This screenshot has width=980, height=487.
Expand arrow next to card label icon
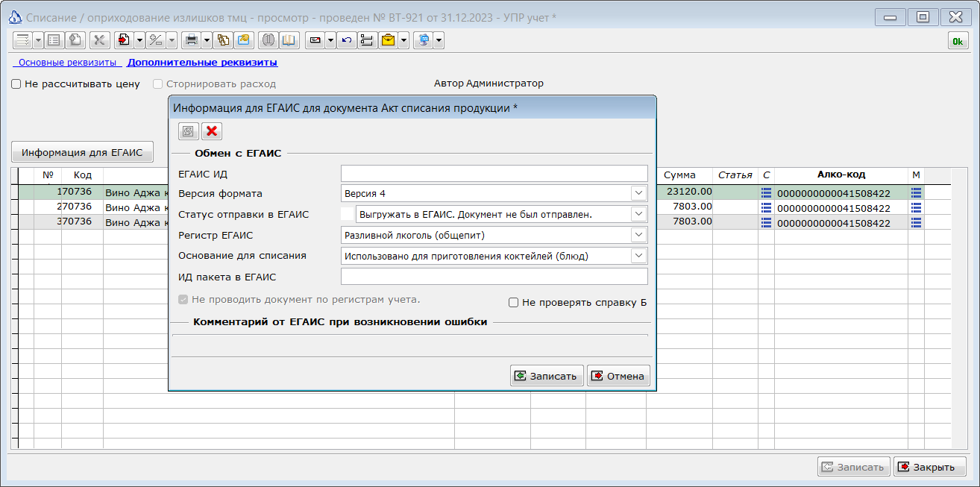[x=330, y=40]
